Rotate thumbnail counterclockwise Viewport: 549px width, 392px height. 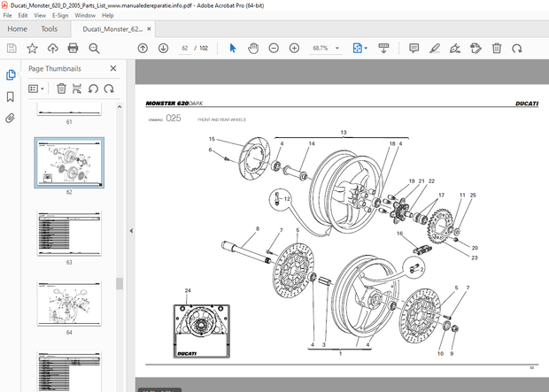point(93,88)
